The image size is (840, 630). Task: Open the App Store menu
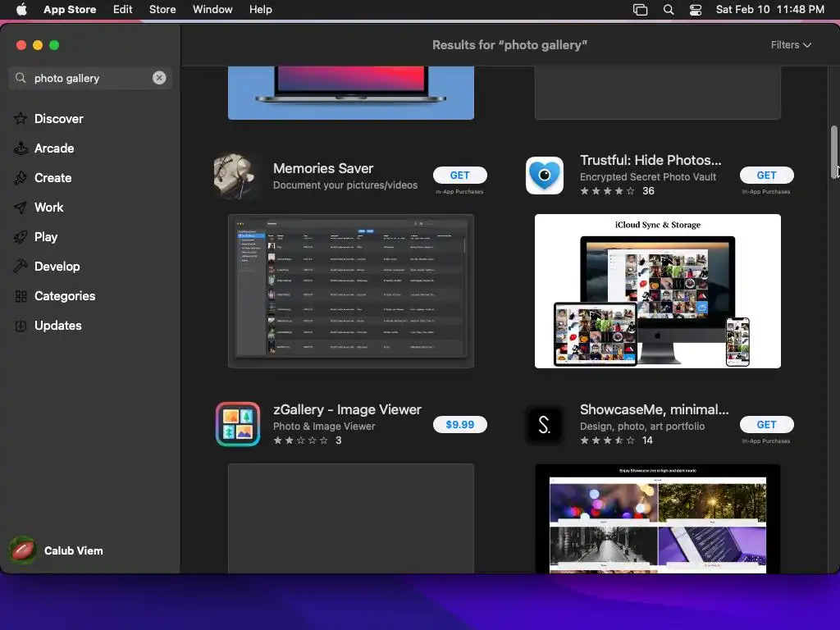click(70, 9)
